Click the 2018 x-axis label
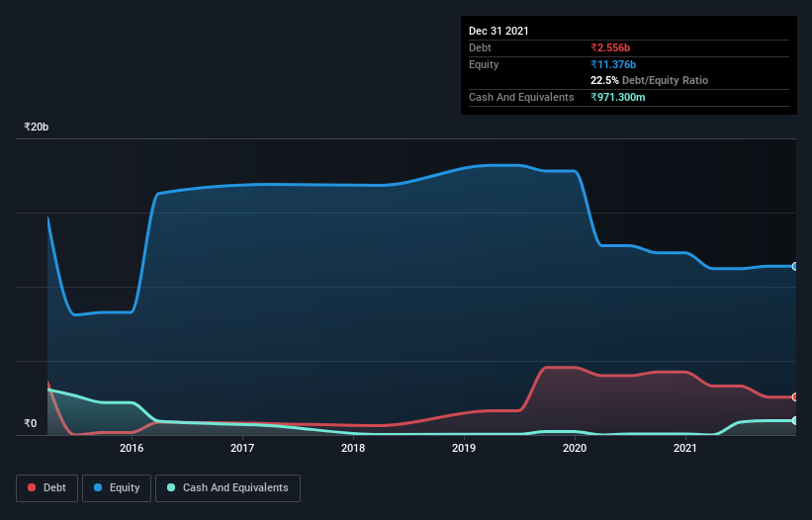 point(353,448)
